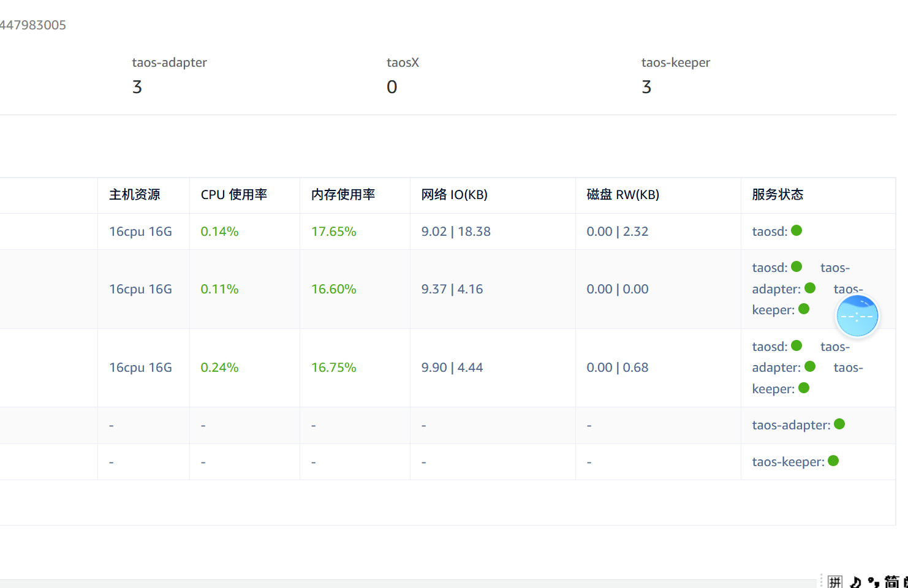The image size is (908, 588).
Task: Click the green taosd status dot in first row
Action: click(796, 230)
